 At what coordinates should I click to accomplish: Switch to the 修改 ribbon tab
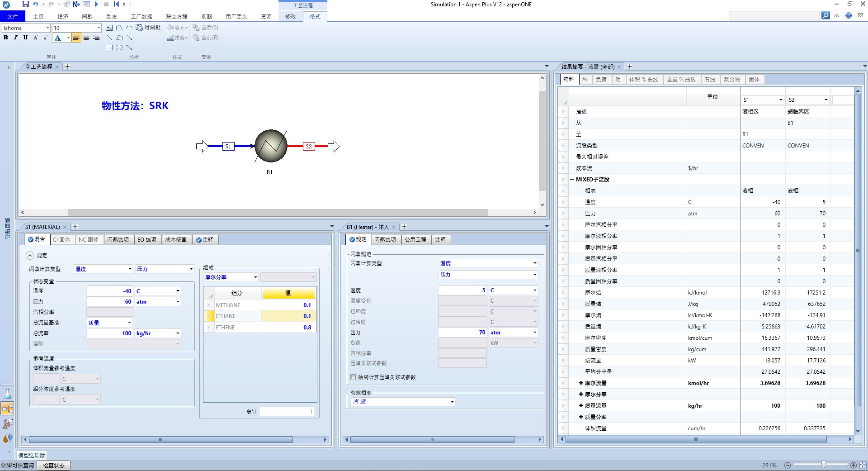291,16
